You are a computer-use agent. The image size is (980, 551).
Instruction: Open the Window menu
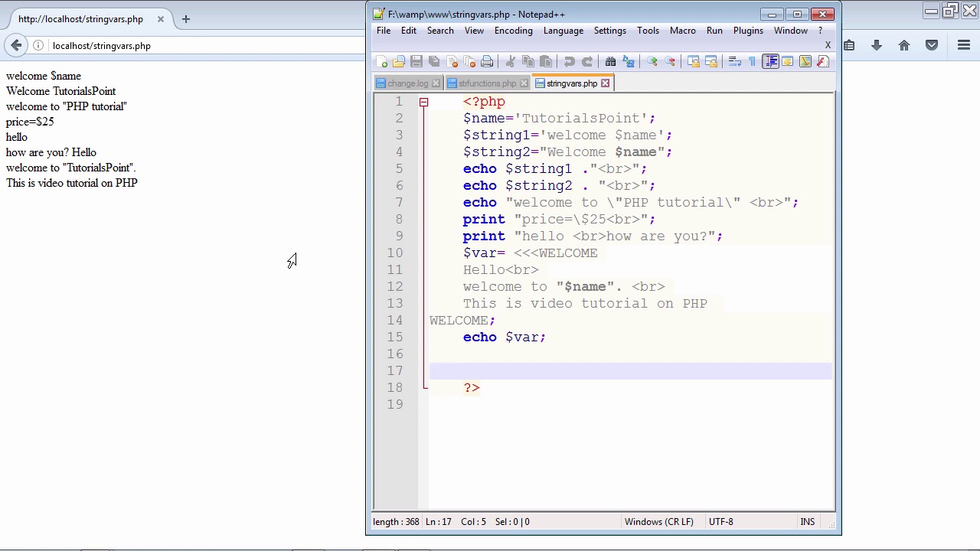791,31
